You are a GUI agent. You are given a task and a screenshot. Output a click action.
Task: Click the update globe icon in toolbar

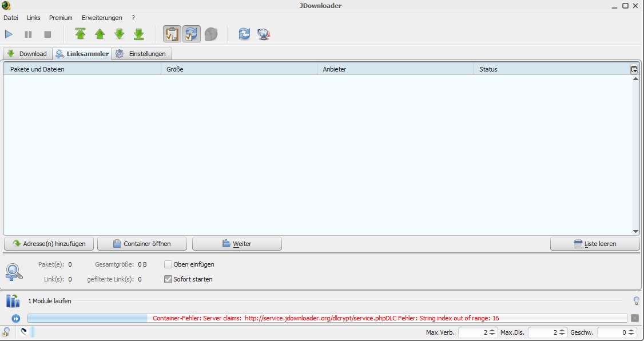pos(263,34)
